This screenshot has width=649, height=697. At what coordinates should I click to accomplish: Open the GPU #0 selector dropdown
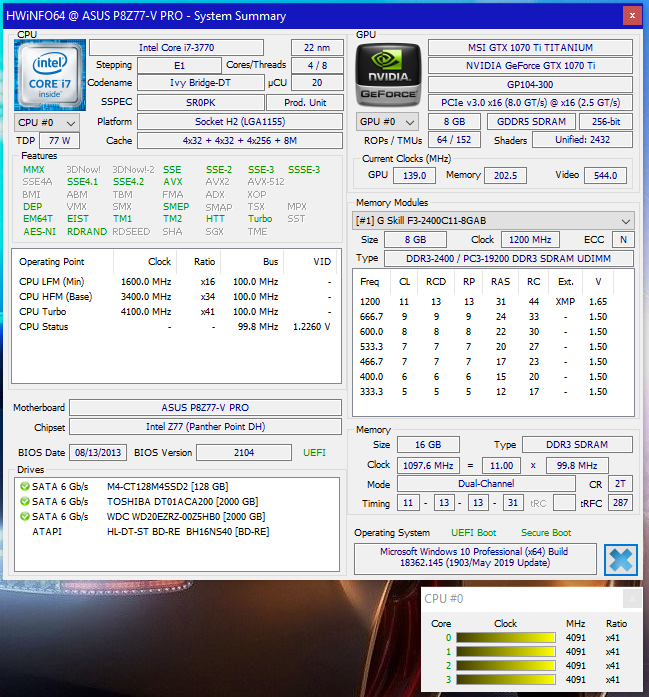tap(387, 122)
